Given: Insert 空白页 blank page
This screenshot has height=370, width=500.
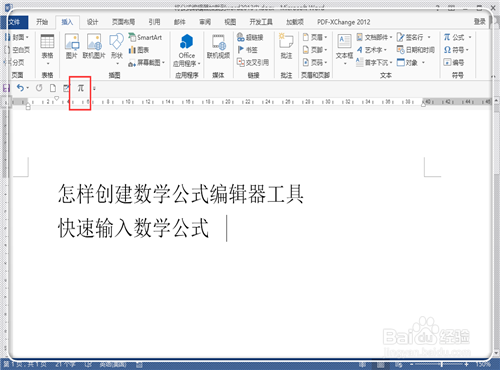Looking at the screenshot, I should pos(17,50).
